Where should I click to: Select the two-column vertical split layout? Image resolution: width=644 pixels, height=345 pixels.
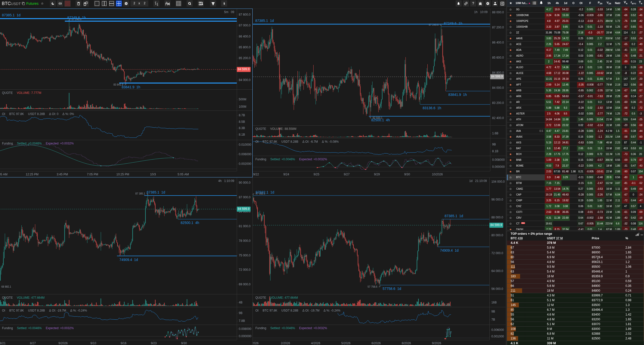tap(104, 4)
